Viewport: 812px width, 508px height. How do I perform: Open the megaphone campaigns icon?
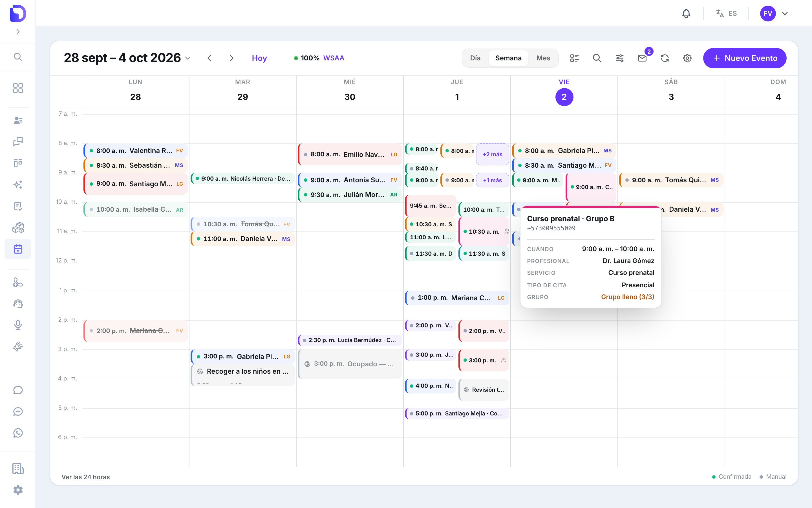pyautogui.click(x=18, y=346)
